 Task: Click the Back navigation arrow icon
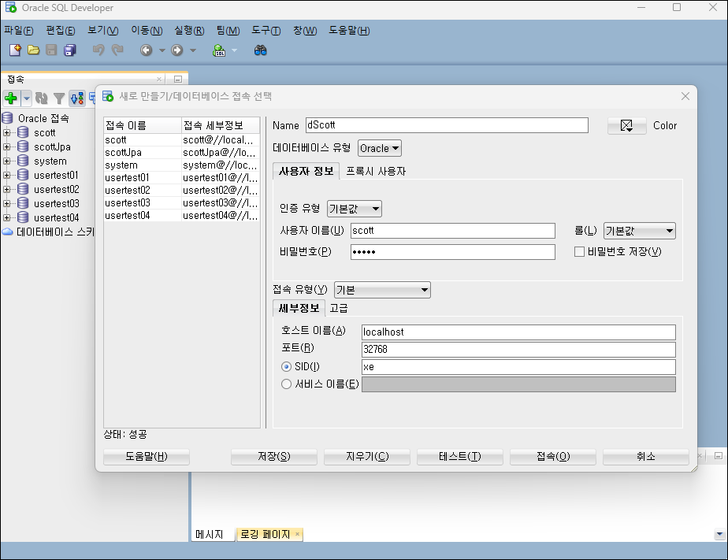pyautogui.click(x=147, y=50)
